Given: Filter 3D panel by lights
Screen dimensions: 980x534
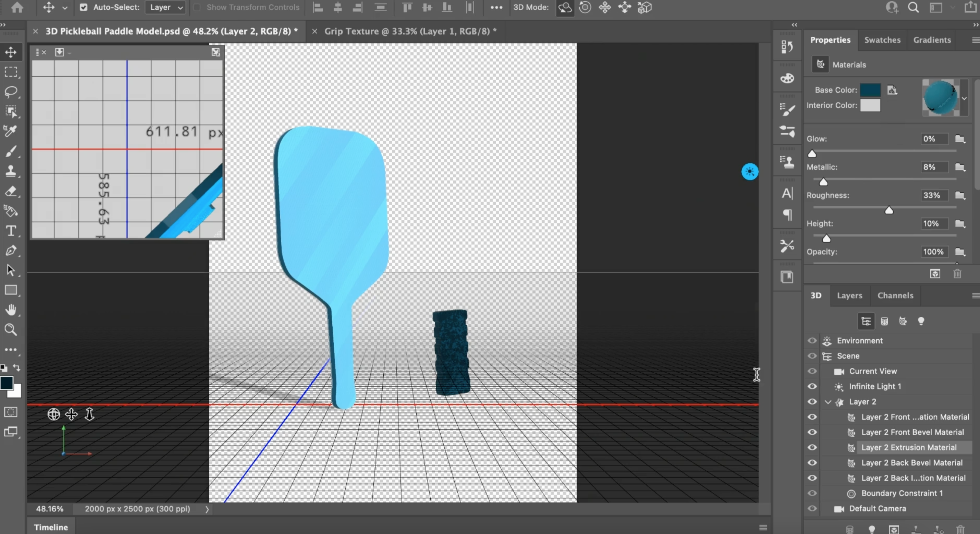Looking at the screenshot, I should coord(921,321).
